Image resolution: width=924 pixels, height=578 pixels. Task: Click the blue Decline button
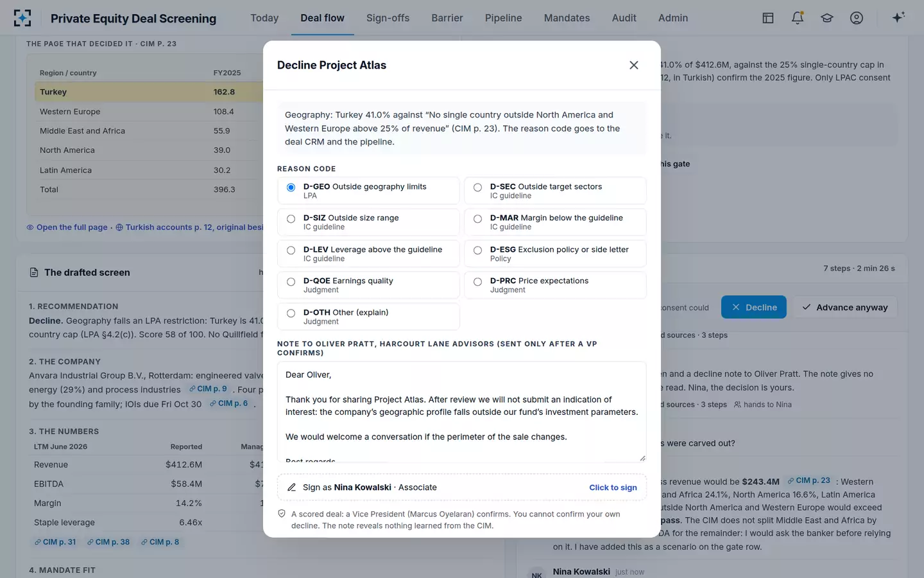coord(754,308)
